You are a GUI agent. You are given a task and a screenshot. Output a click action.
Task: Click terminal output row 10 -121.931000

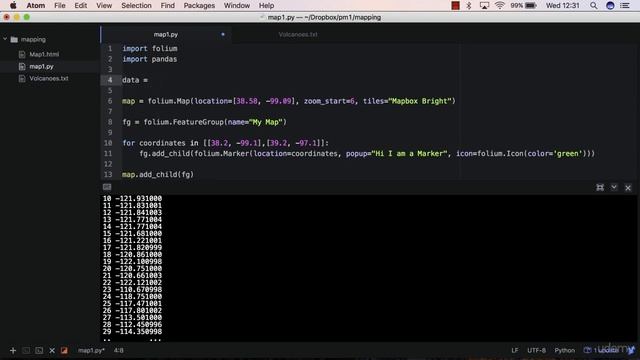click(x=132, y=198)
